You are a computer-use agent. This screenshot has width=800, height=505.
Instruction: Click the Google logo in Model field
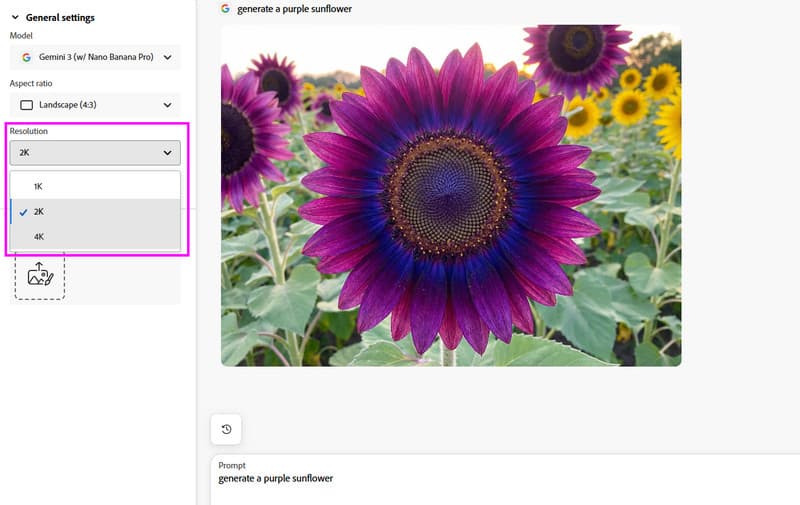[26, 57]
